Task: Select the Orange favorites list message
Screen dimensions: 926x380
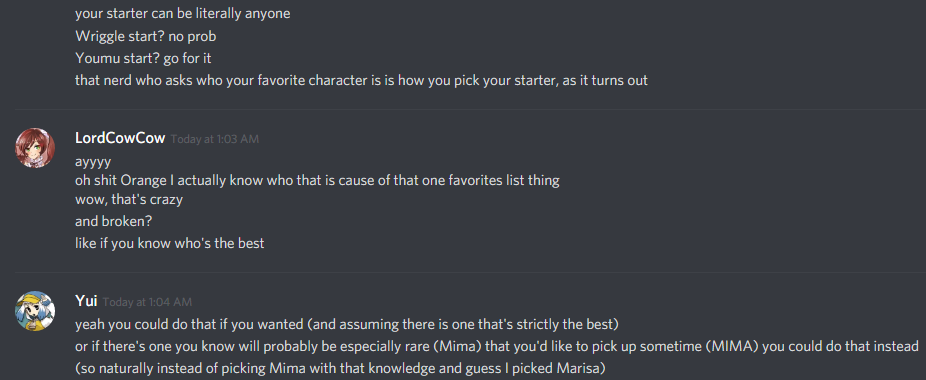Action: pyautogui.click(x=317, y=180)
